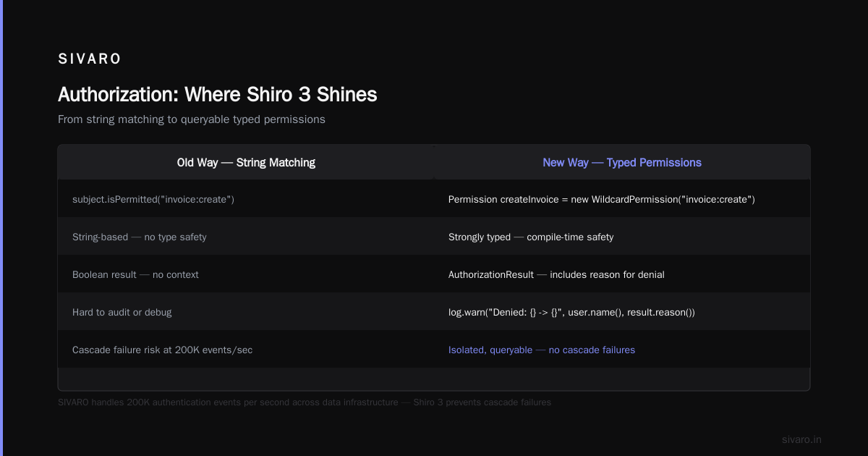Select the 'Authorization: Where Shiro 3 Shines' title
The image size is (868, 456).
pos(217,95)
